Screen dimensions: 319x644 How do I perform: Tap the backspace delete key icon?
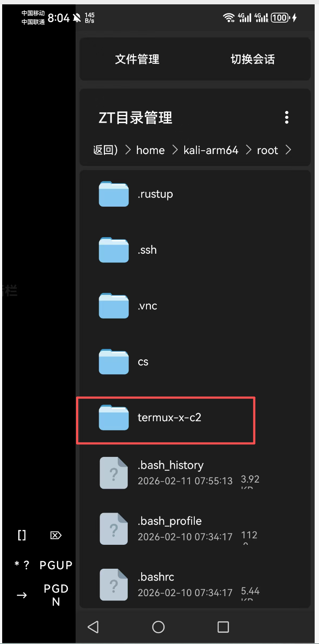point(56,535)
